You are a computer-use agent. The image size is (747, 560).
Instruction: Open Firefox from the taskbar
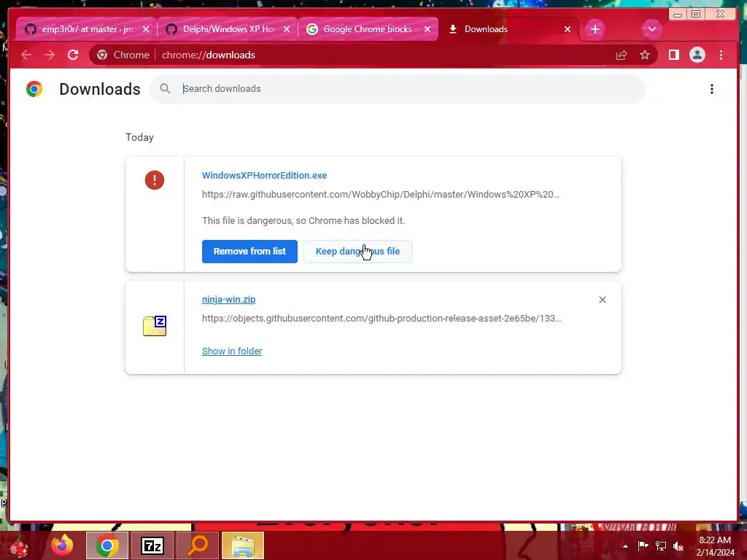62,545
